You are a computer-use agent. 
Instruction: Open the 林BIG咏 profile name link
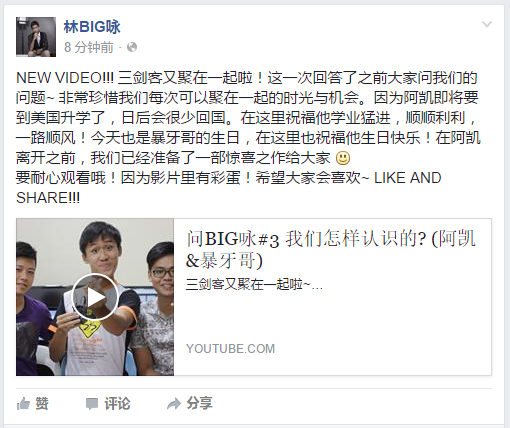point(92,27)
